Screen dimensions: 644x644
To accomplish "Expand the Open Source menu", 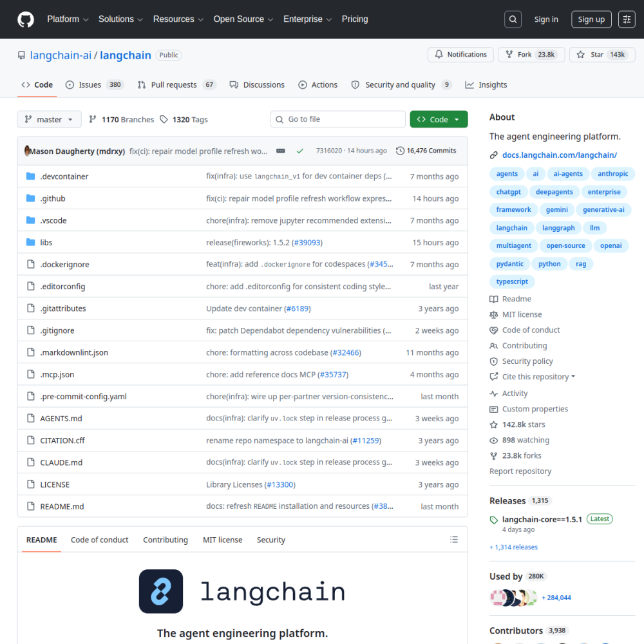I will coord(243,19).
